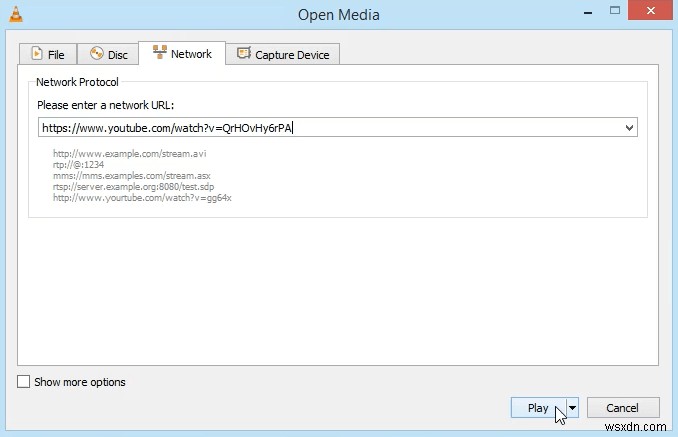Cancel the Open Media dialog

[x=622, y=408]
